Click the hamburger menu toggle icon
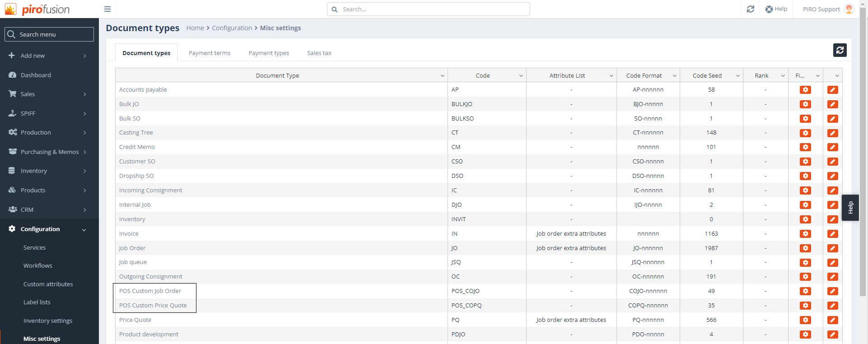The image size is (868, 344). (107, 9)
